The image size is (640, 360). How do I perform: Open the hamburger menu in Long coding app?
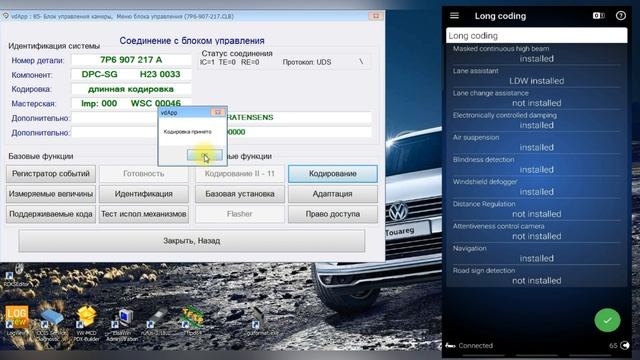[454, 16]
